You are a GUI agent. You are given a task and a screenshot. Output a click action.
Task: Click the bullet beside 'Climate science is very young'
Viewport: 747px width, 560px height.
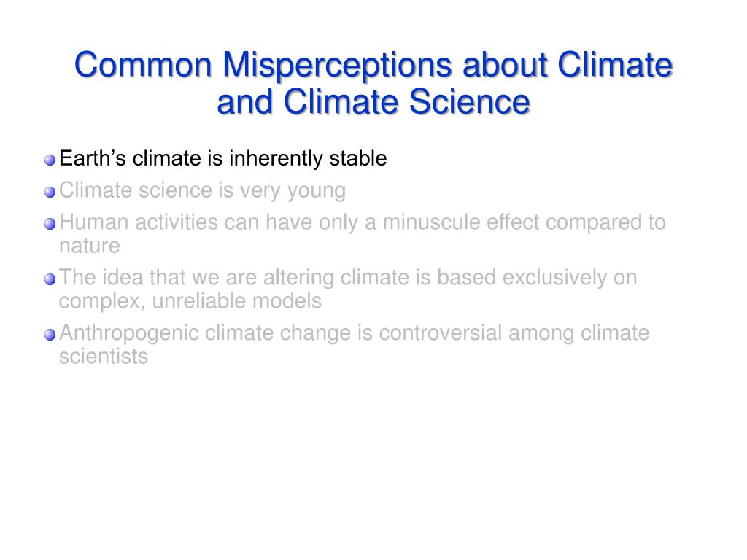pyautogui.click(x=50, y=192)
